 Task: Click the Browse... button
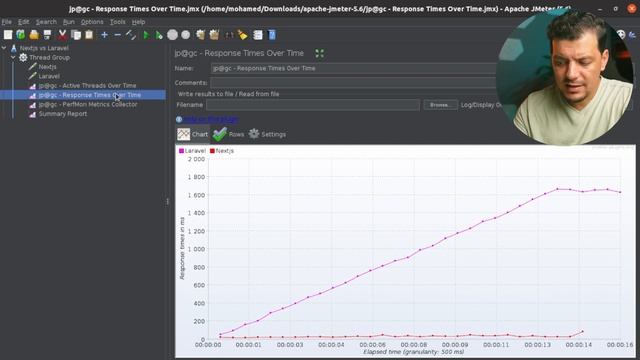(x=440, y=105)
